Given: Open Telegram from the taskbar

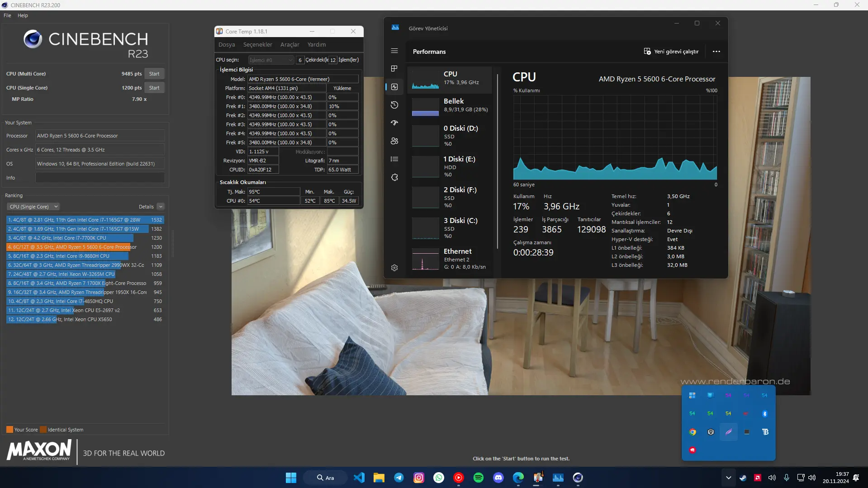Looking at the screenshot, I should coord(399,478).
